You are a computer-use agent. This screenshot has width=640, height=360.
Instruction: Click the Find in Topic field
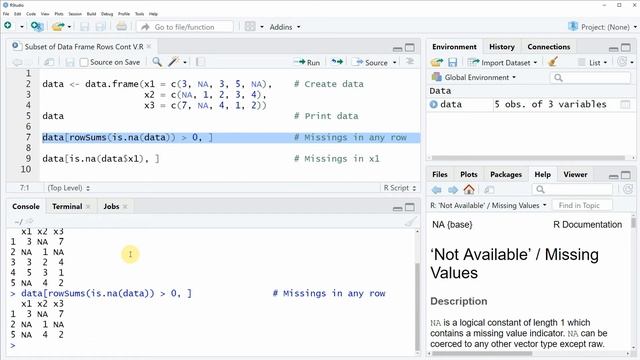coord(582,205)
